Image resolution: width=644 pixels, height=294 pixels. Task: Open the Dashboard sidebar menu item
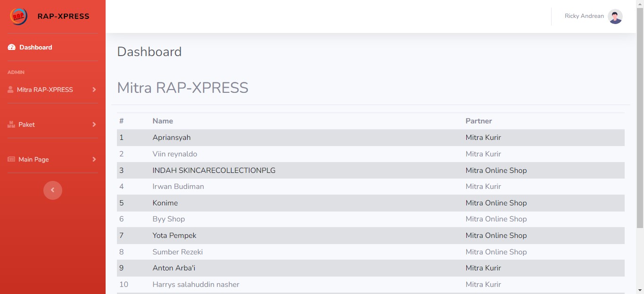tap(35, 48)
